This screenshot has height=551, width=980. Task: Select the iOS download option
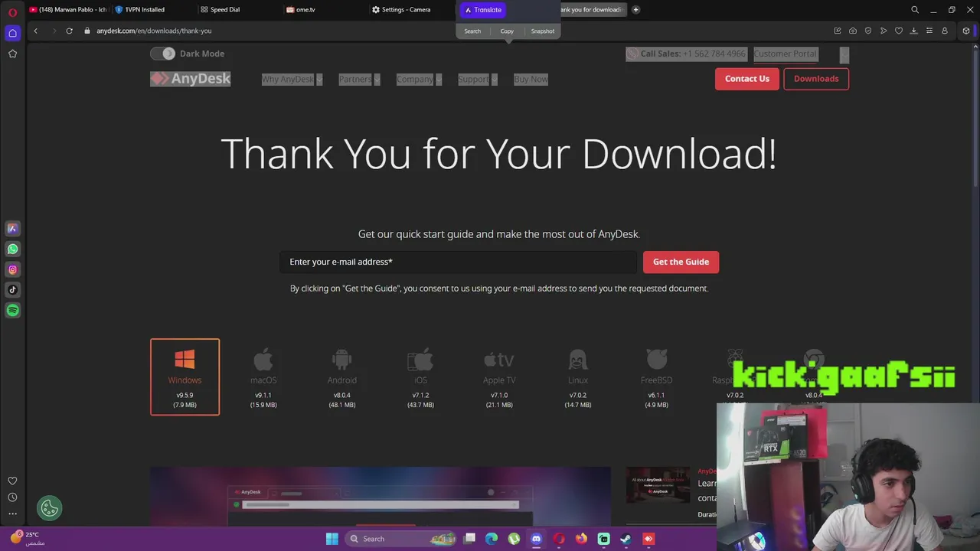pos(420,378)
